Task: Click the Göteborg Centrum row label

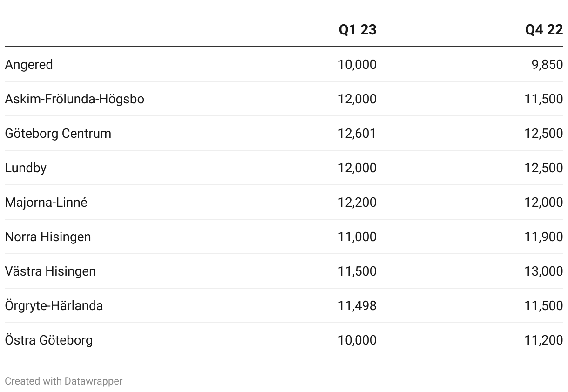Action: pyautogui.click(x=58, y=133)
